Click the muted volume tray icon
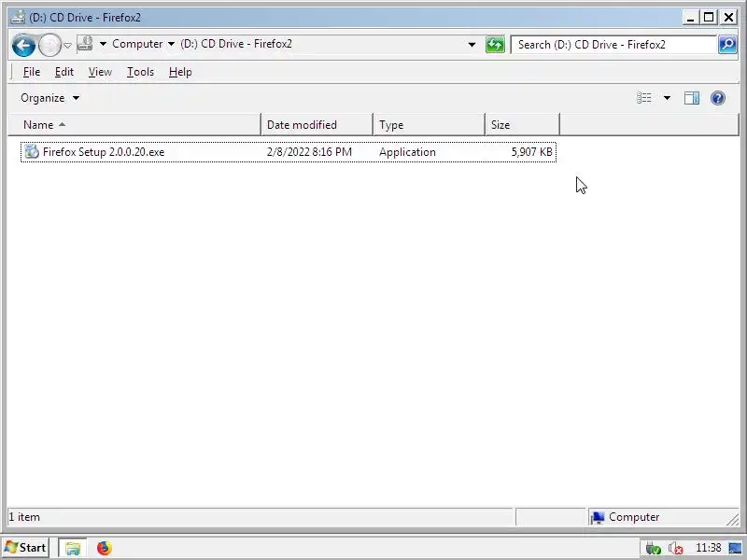The image size is (747, 560). click(x=675, y=548)
